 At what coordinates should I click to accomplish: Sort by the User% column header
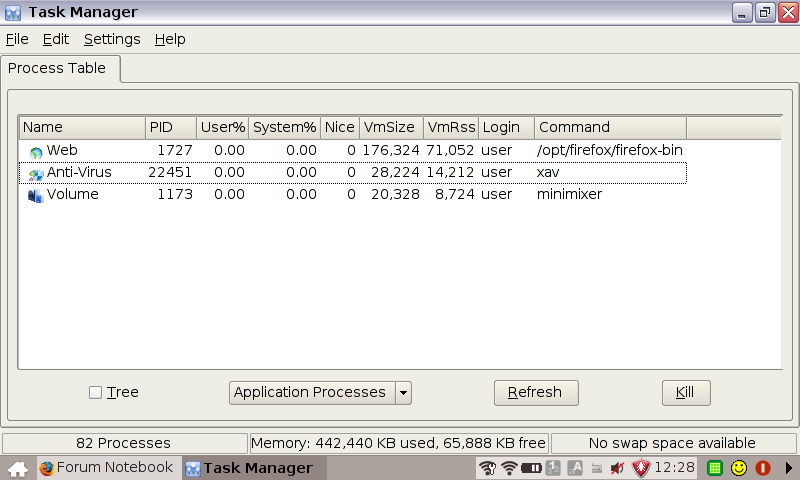coord(222,128)
